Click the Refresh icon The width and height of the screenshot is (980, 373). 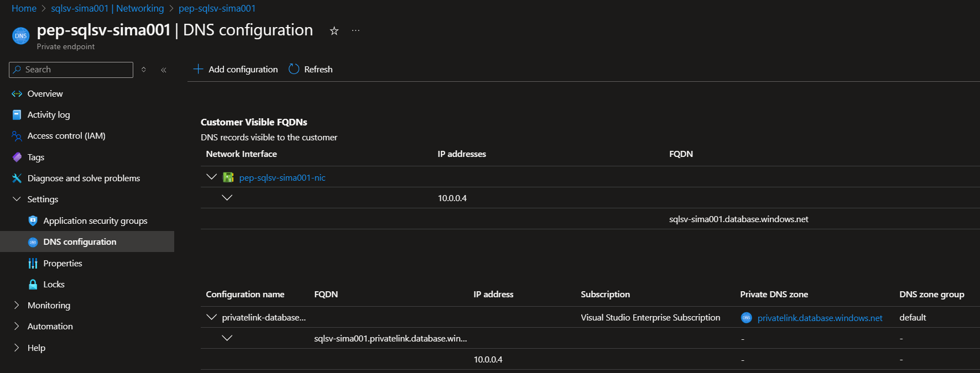[x=294, y=69]
